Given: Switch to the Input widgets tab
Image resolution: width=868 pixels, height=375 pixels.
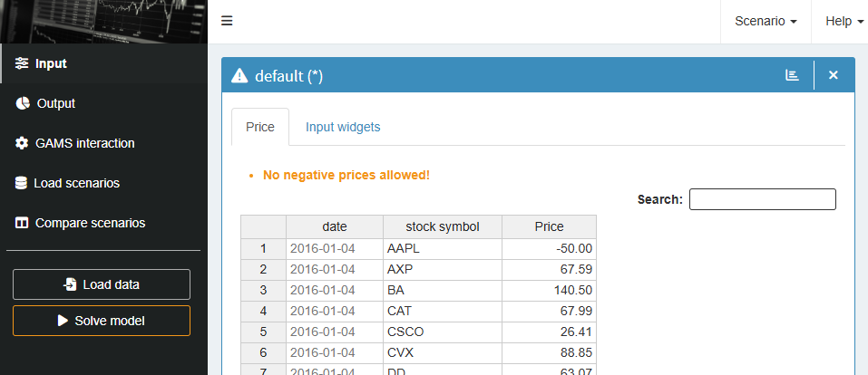Looking at the screenshot, I should point(343,127).
